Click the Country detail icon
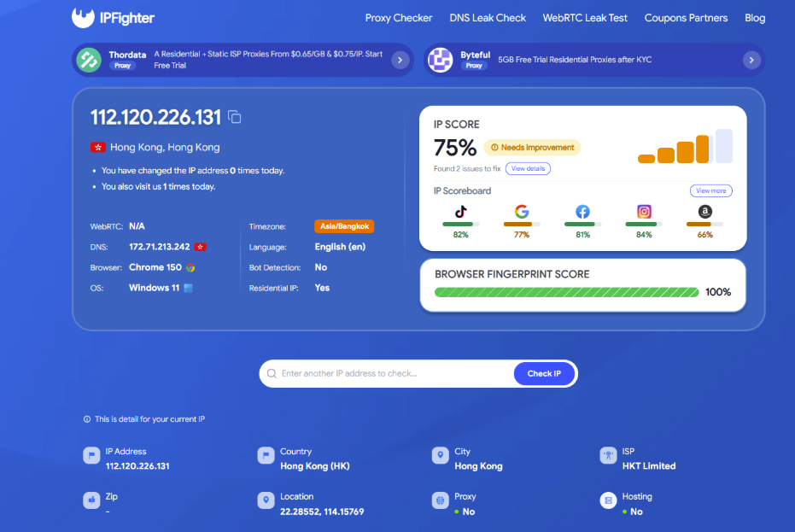This screenshot has width=795, height=532. (x=266, y=455)
